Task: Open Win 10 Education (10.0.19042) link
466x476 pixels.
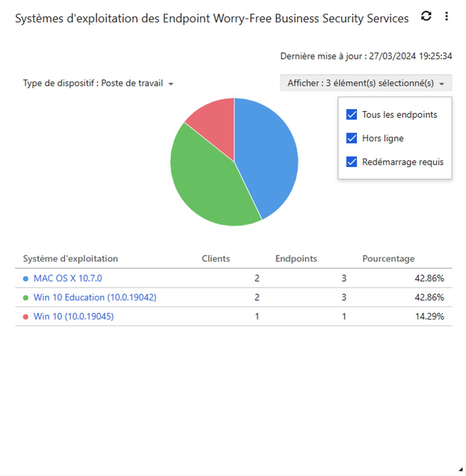Action: click(95, 298)
